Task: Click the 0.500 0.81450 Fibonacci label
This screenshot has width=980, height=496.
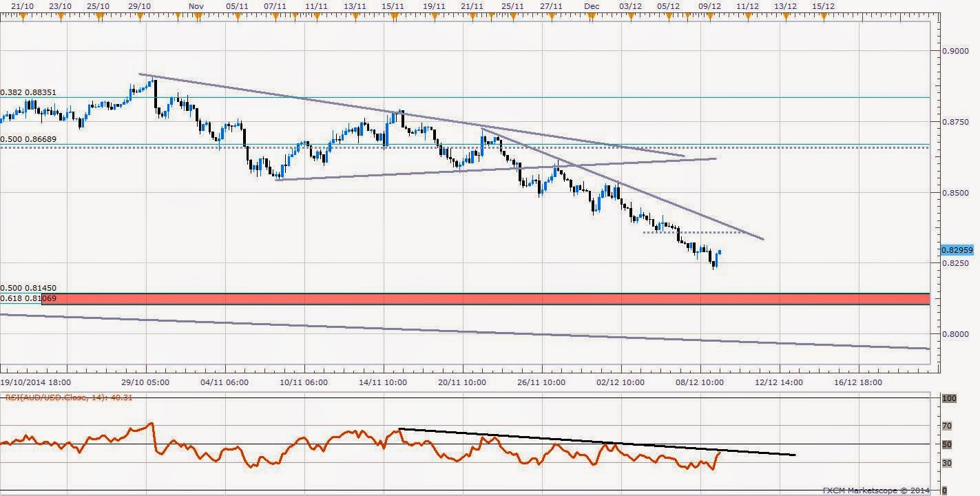Action: (28, 288)
